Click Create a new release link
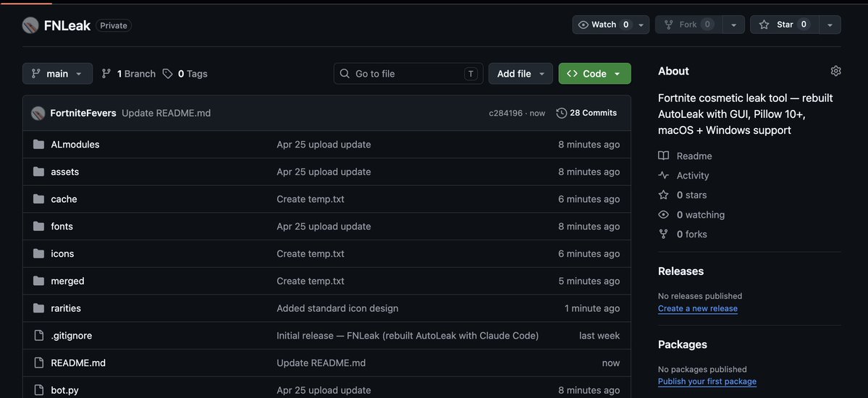This screenshot has width=868, height=398. (x=697, y=308)
